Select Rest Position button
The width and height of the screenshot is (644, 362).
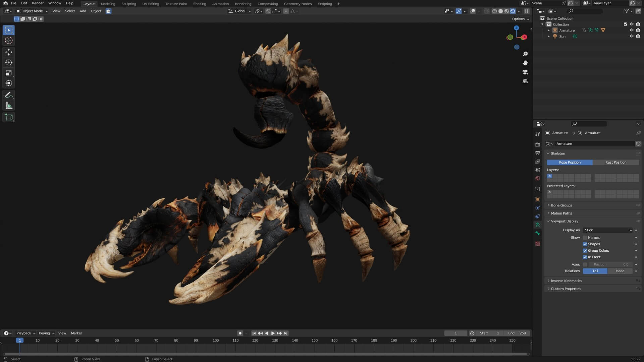click(616, 163)
